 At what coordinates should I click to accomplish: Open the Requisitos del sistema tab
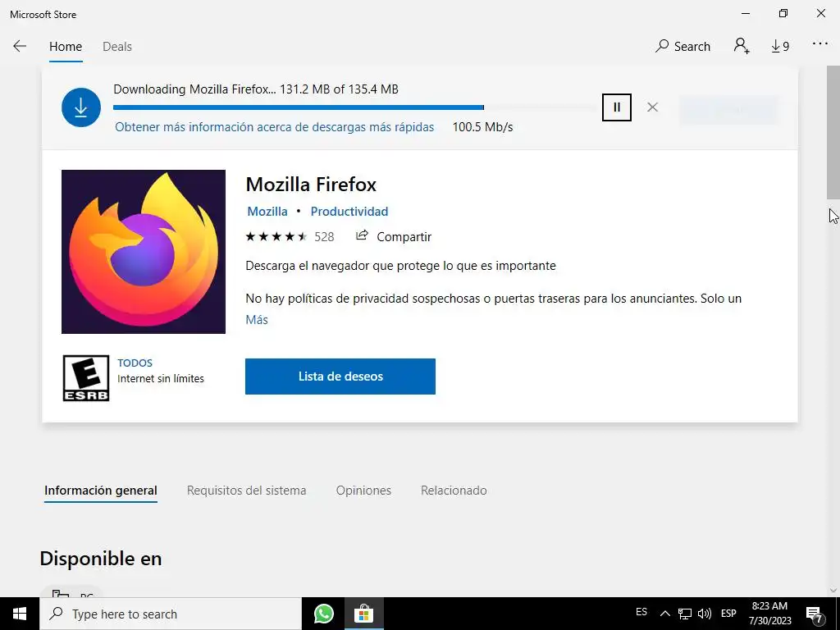[x=246, y=491]
